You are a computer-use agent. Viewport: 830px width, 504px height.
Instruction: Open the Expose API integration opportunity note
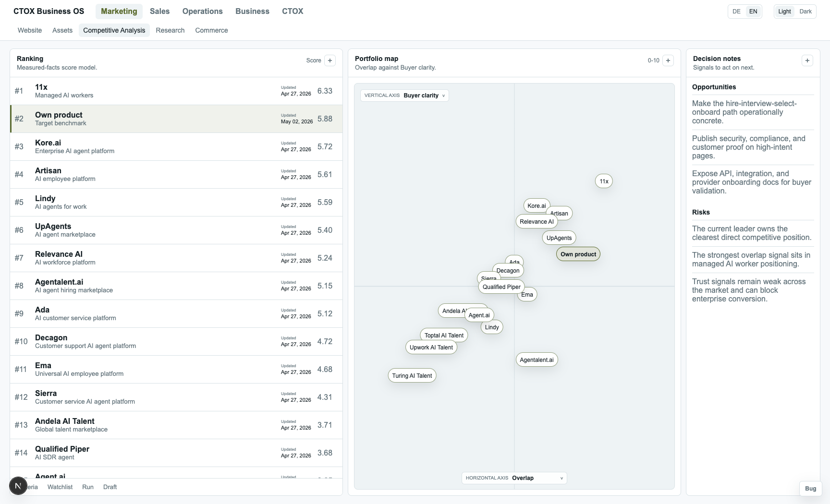753,182
